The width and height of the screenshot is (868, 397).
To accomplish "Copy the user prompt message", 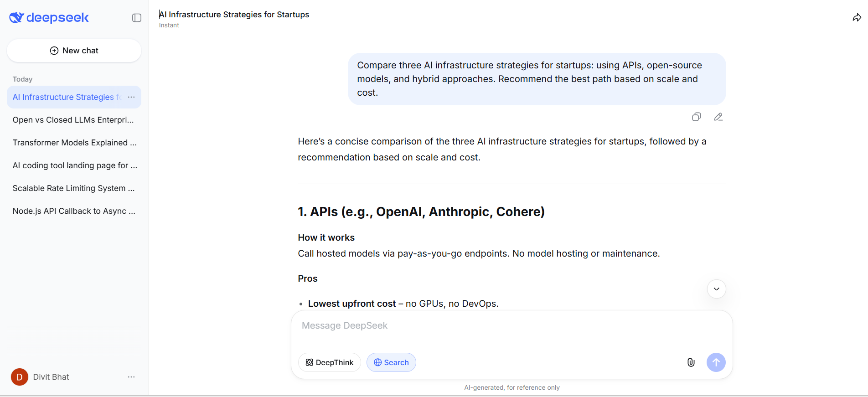I will click(696, 117).
